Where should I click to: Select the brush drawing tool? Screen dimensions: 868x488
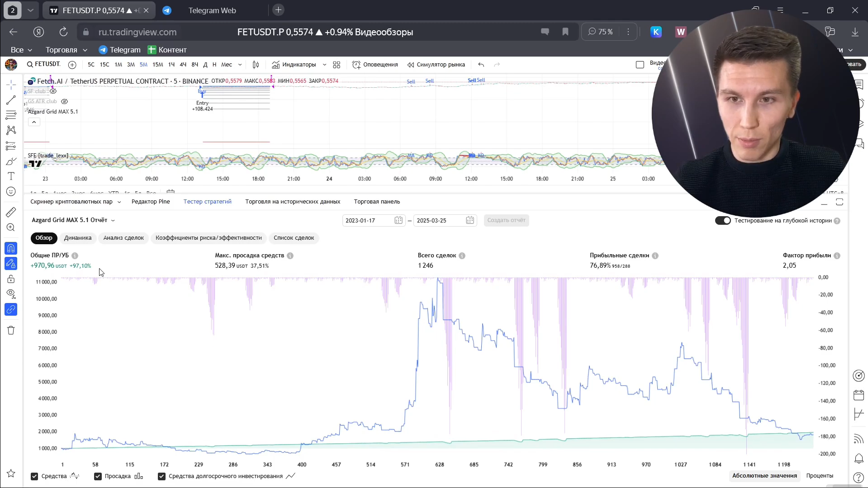pyautogui.click(x=11, y=161)
